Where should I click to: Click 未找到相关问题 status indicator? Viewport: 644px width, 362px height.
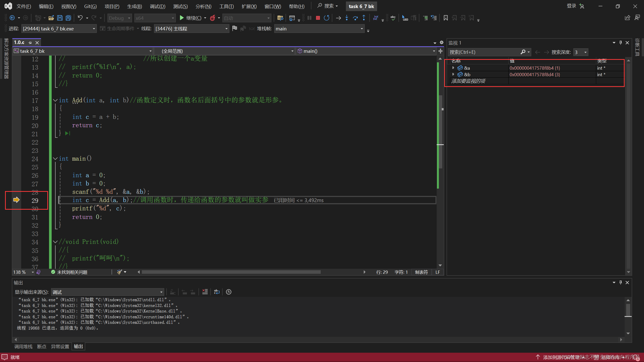(69, 272)
